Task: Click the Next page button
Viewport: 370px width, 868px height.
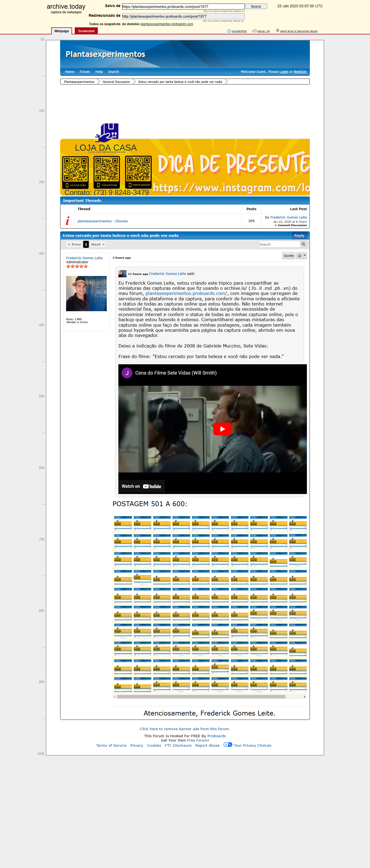Action: (98, 244)
